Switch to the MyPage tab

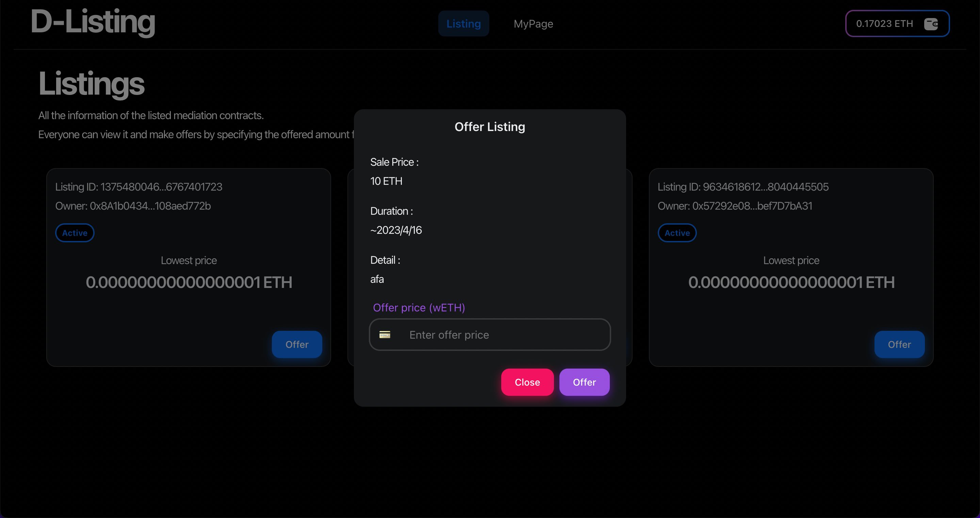click(x=533, y=23)
